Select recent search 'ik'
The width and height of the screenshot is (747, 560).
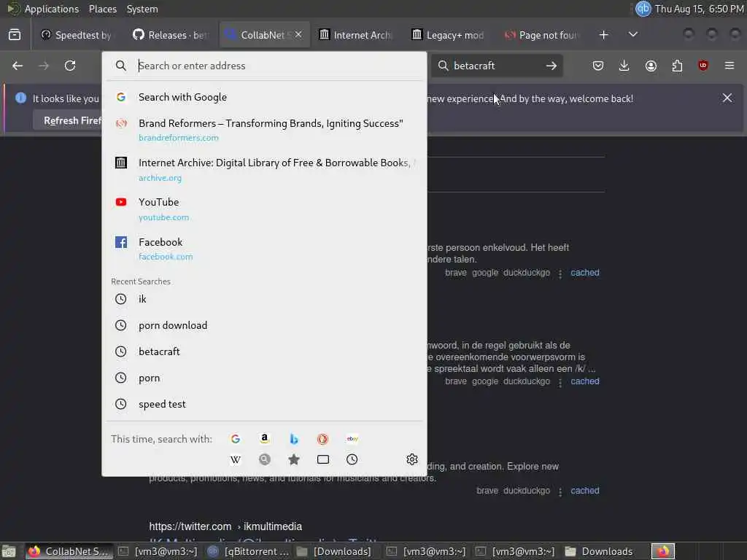click(264, 299)
